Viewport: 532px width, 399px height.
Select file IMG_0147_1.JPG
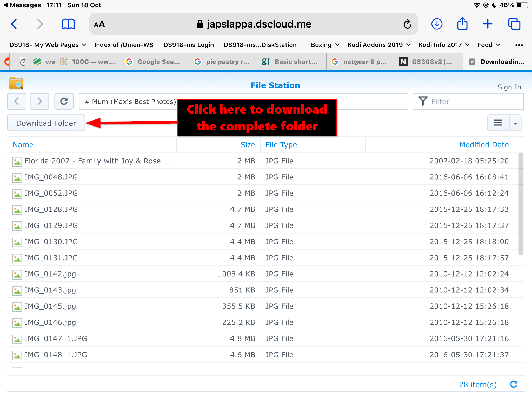pyautogui.click(x=265, y=338)
